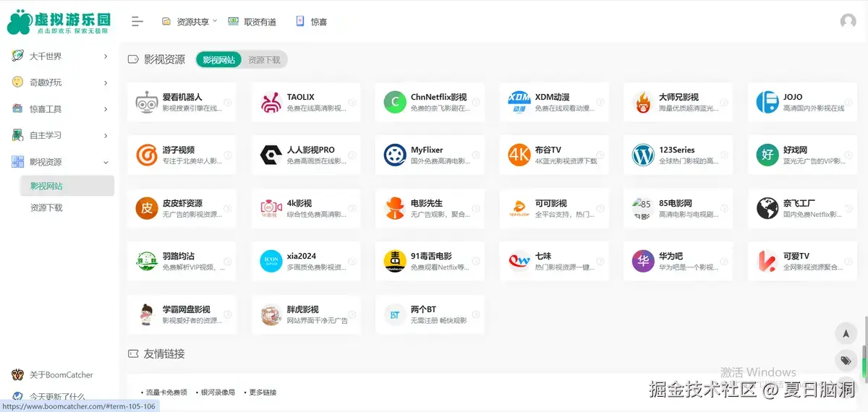Image resolution: width=868 pixels, height=412 pixels.
Task: Click the 123Series WordPress icon
Action: [643, 155]
